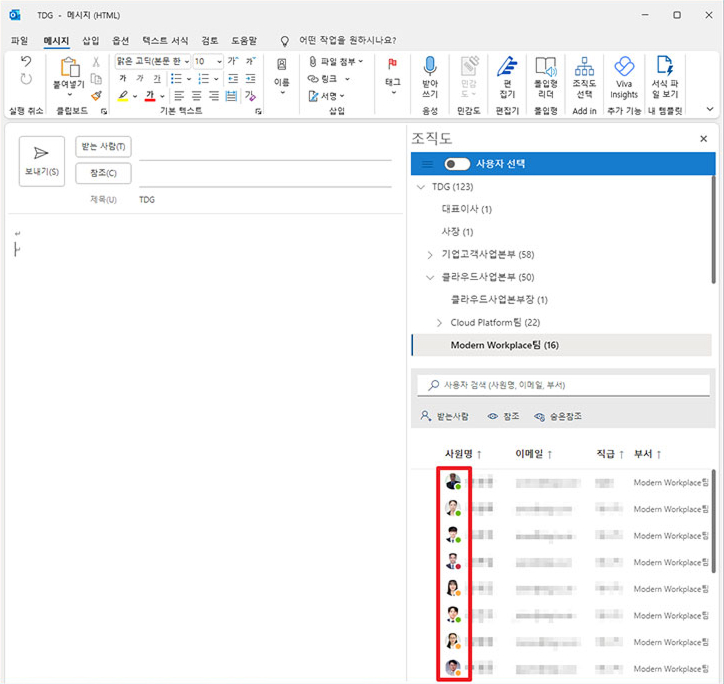Click the increase indent icon

pyautogui.click(x=250, y=79)
